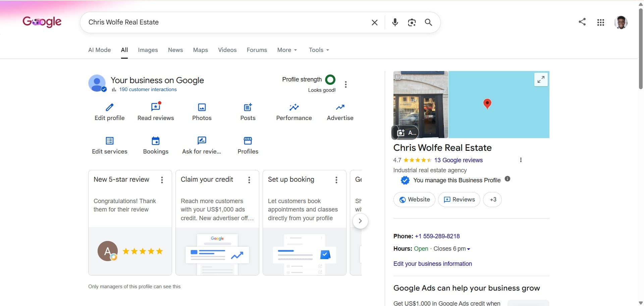The height and width of the screenshot is (306, 644).
Task: Open Read reviews shortcut
Action: (x=156, y=112)
